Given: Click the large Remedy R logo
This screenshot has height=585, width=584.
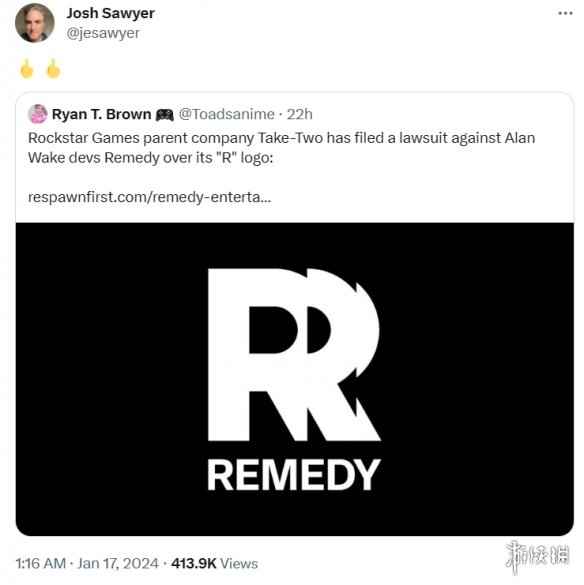Looking at the screenshot, I should (294, 354).
